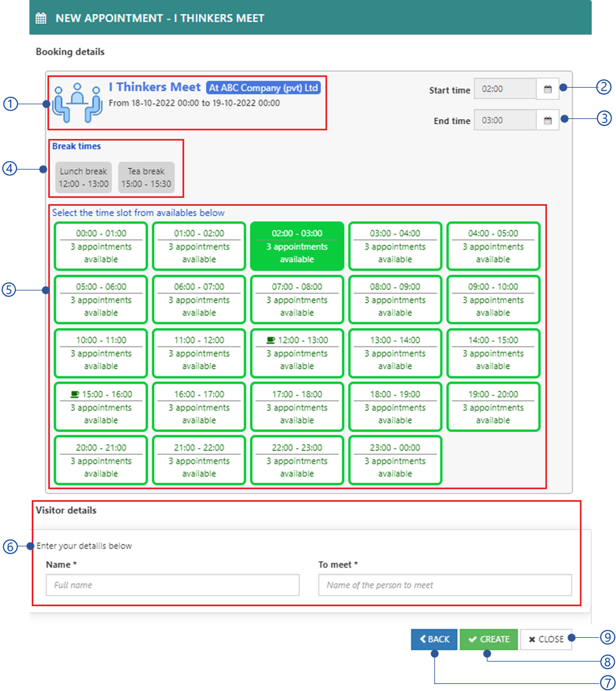Click the Lunch break 12:00 - 13:00 tag

coord(84,178)
